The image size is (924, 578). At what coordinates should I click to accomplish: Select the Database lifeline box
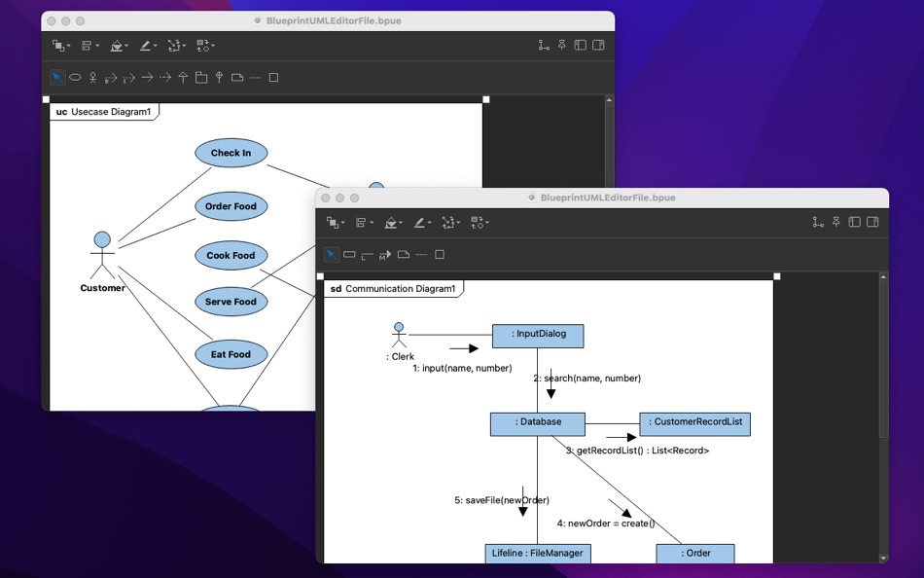[538, 424]
